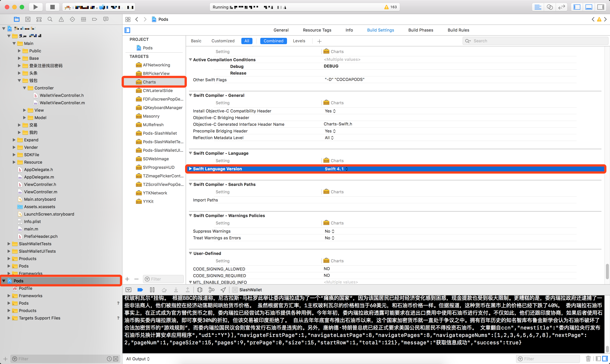Open the Debug Memory Graph icon
This screenshot has width=610, height=364.
click(211, 290)
